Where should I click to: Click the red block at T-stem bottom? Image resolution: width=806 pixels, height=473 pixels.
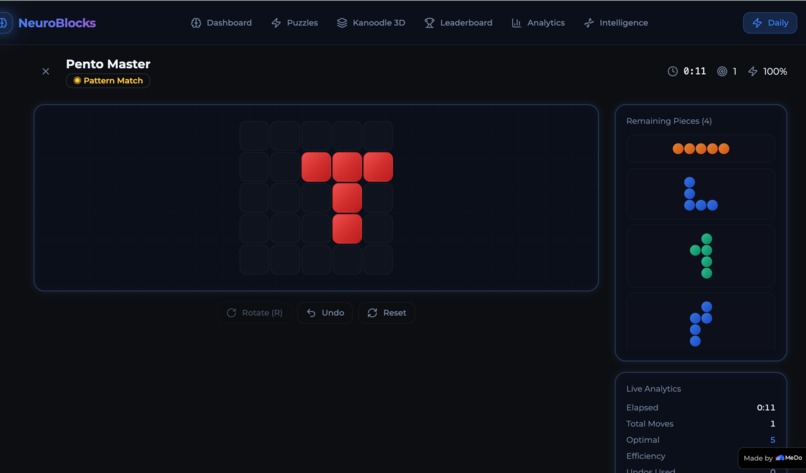pos(347,229)
